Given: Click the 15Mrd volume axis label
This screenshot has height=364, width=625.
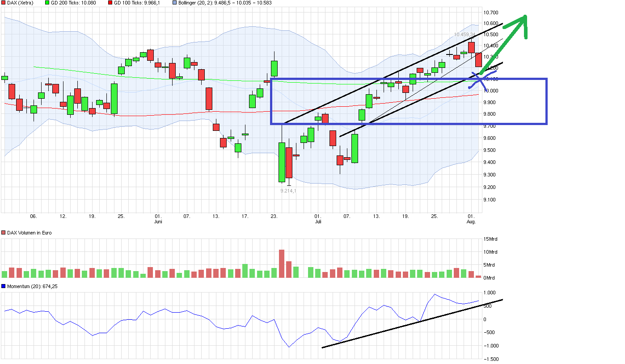Looking at the screenshot, I should click(x=491, y=239).
